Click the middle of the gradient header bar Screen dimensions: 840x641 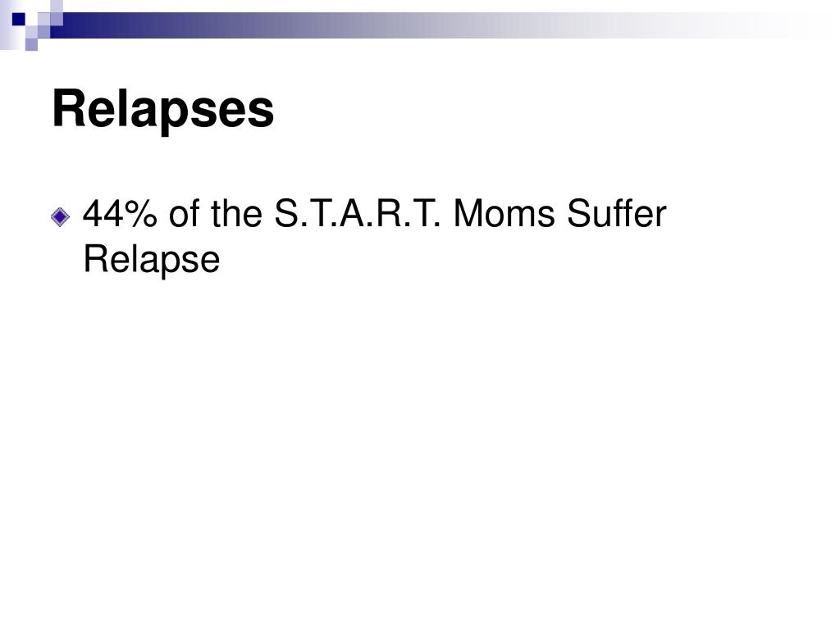428,25
